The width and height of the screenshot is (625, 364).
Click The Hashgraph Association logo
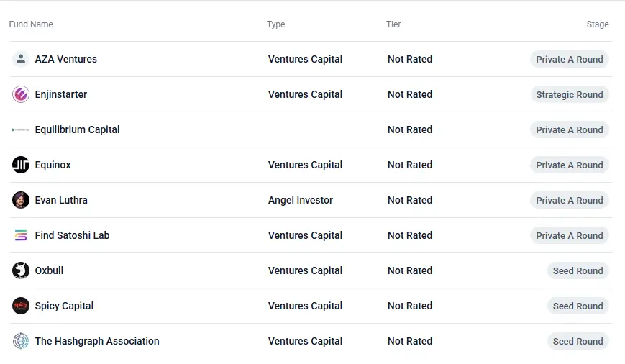coord(21,341)
